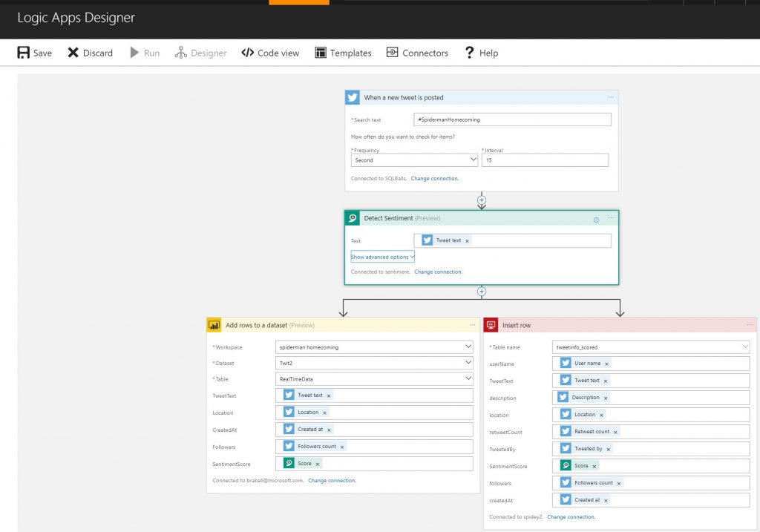Remove Retweet count token in Insert row
Screen dimensions: 760x532
(615, 432)
